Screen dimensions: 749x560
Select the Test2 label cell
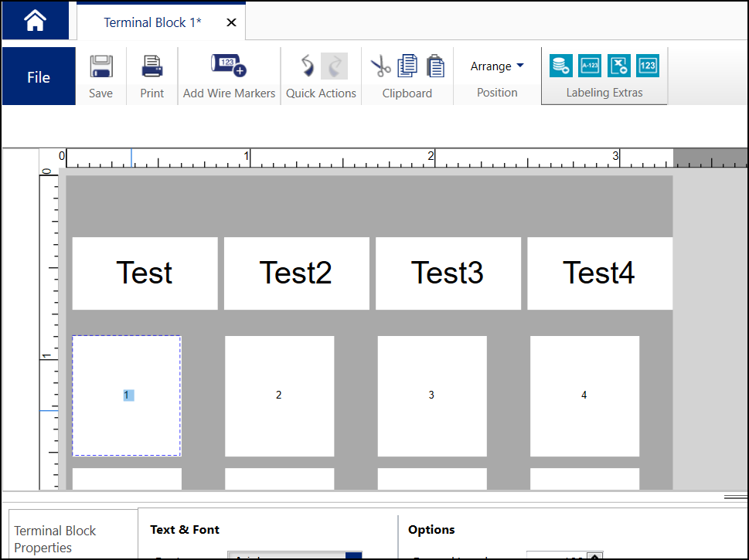pyautogui.click(x=296, y=273)
